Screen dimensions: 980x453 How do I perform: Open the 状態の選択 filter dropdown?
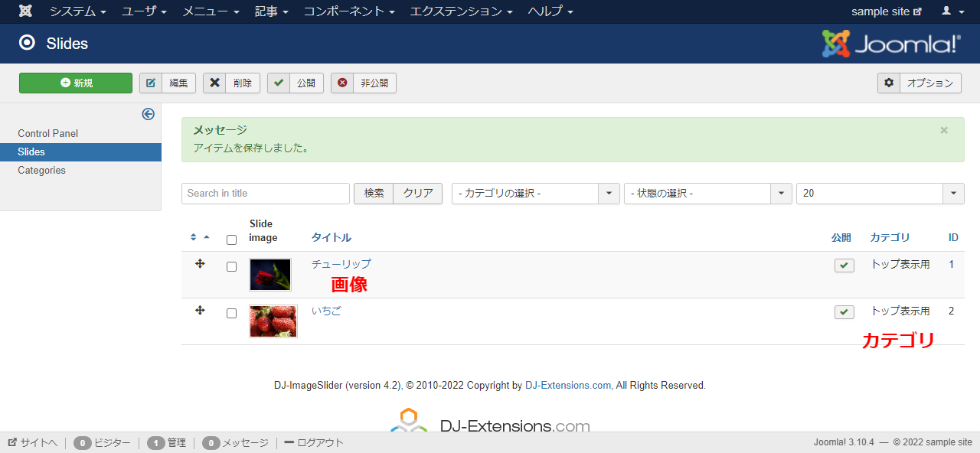pos(707,194)
